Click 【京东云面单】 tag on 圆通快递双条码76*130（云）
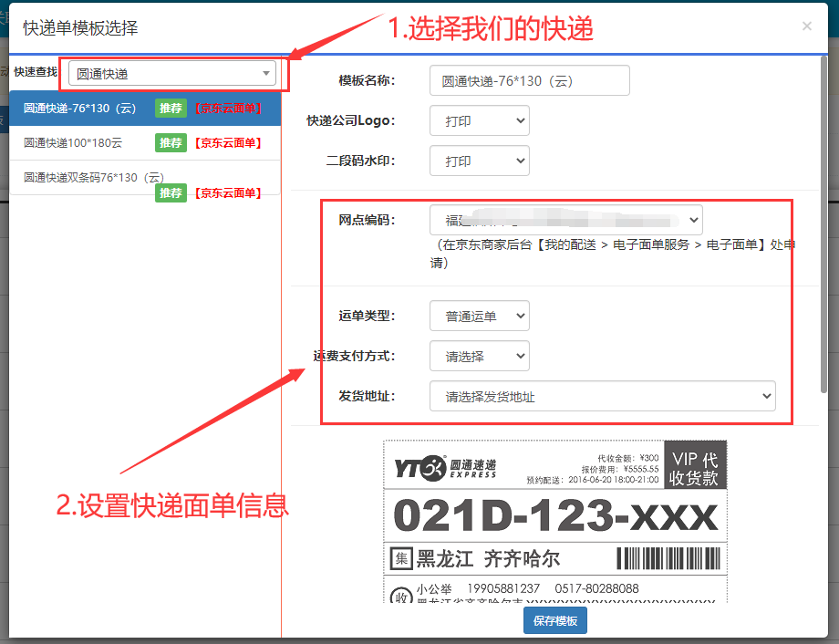The image size is (839, 644). coord(228,192)
